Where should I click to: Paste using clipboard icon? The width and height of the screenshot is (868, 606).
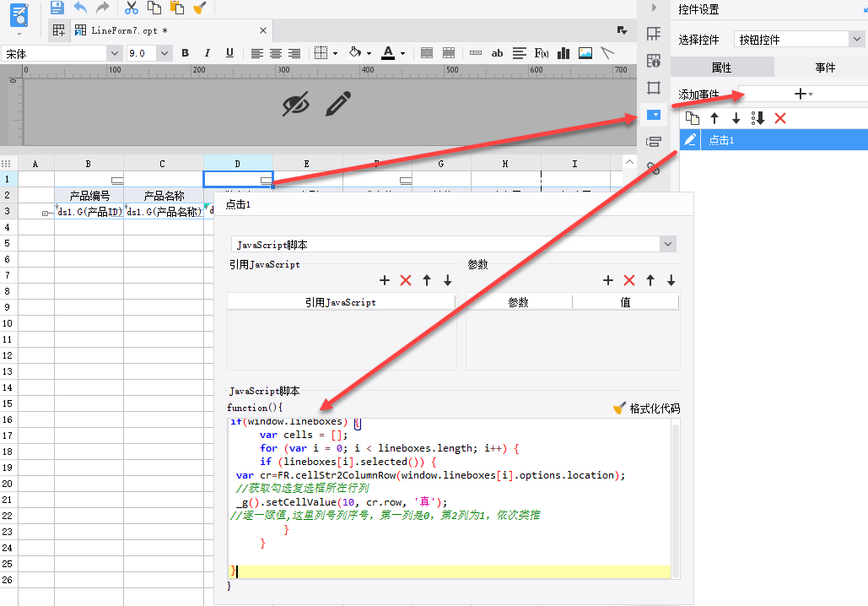click(x=177, y=8)
